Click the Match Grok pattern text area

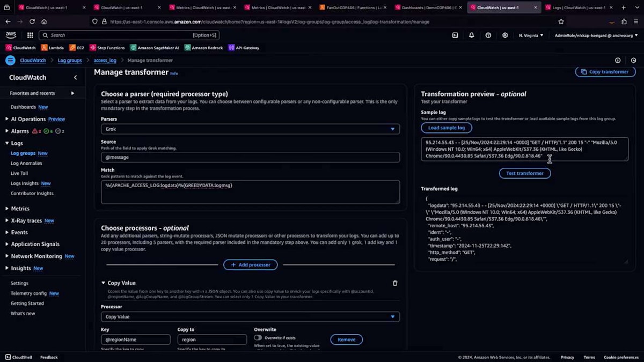click(250, 191)
